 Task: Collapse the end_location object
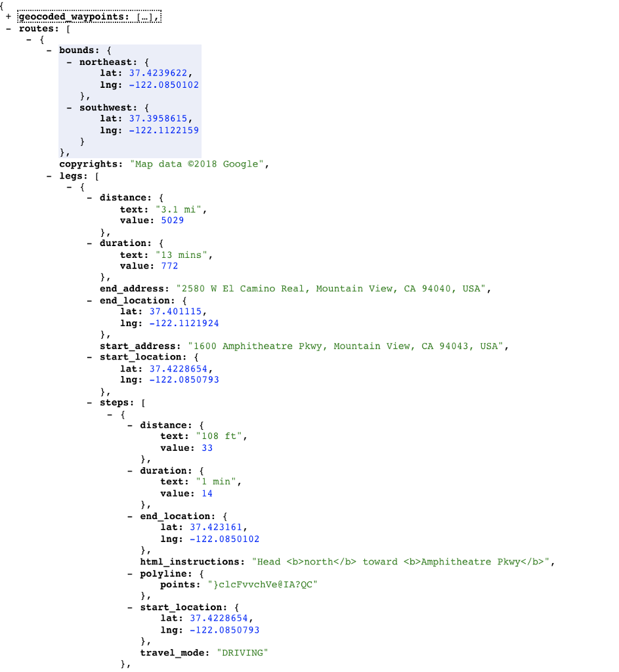pos(89,301)
